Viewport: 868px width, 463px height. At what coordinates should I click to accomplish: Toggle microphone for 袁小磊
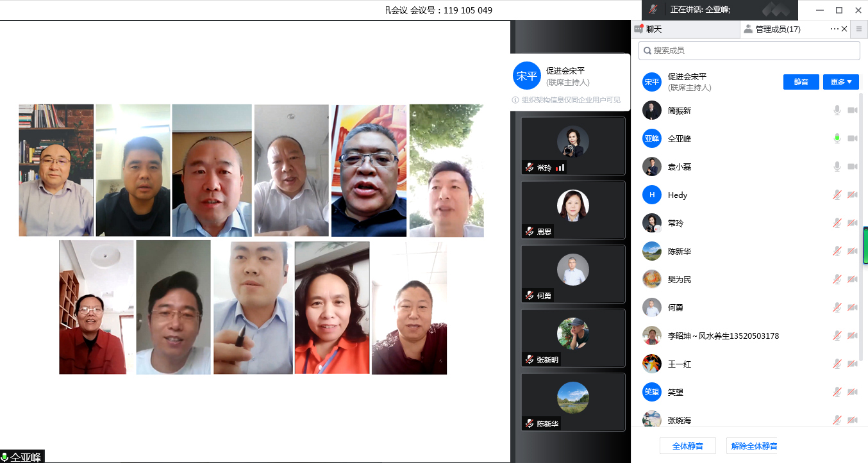pyautogui.click(x=837, y=167)
